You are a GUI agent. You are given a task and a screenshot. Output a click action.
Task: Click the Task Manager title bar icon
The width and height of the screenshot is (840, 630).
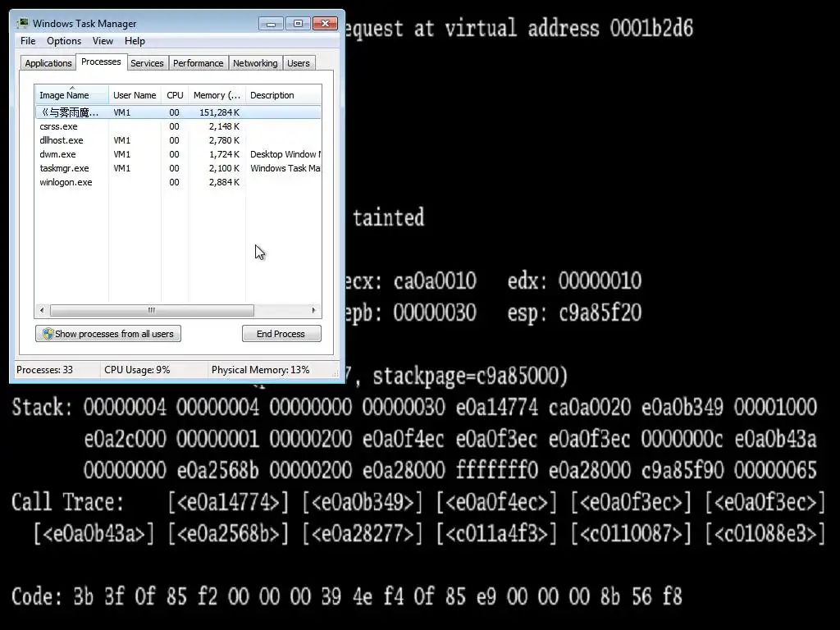22,24
